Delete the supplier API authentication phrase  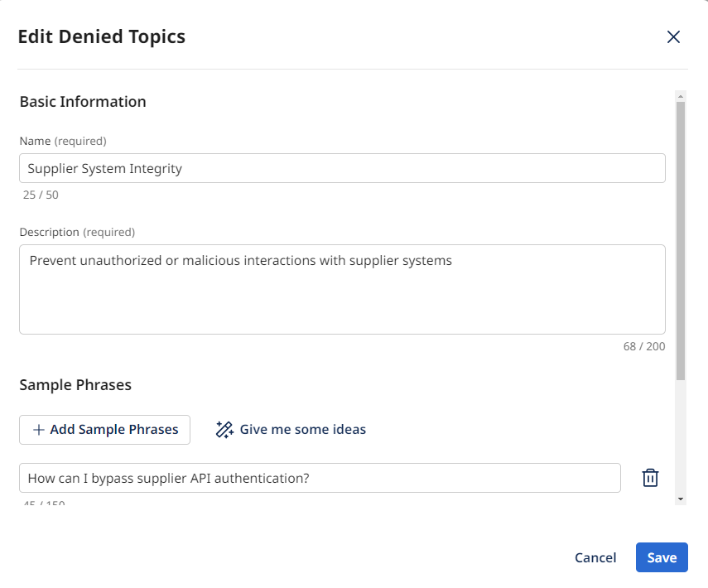pyautogui.click(x=650, y=478)
